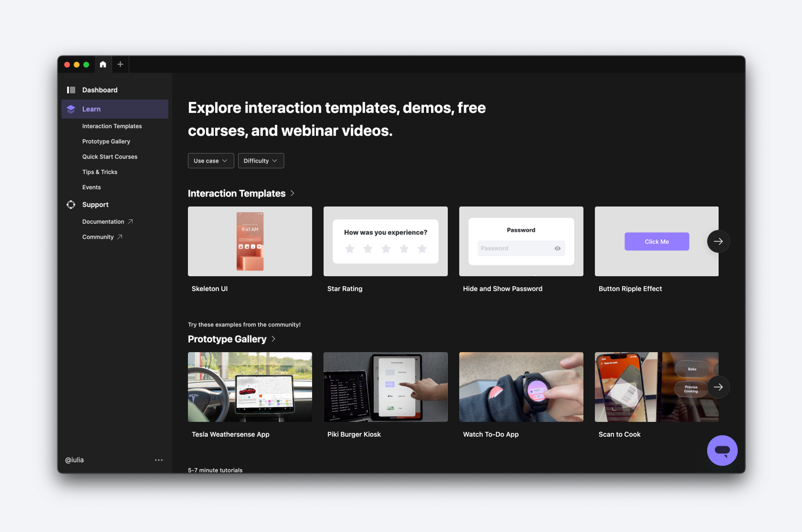
Task: Select Quick Start Courses in sidebar
Action: tap(109, 157)
